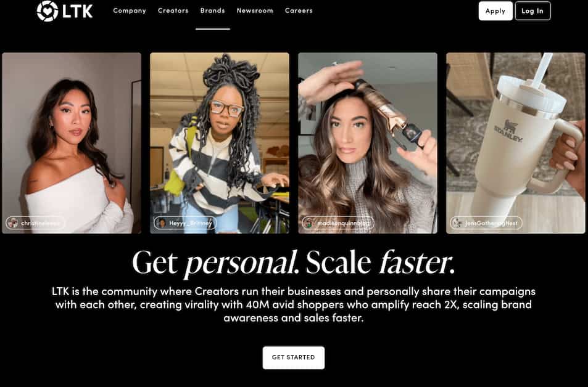Screen dimensions: 588x387
Task: Select the Brands navigation tab
Action: [213, 11]
